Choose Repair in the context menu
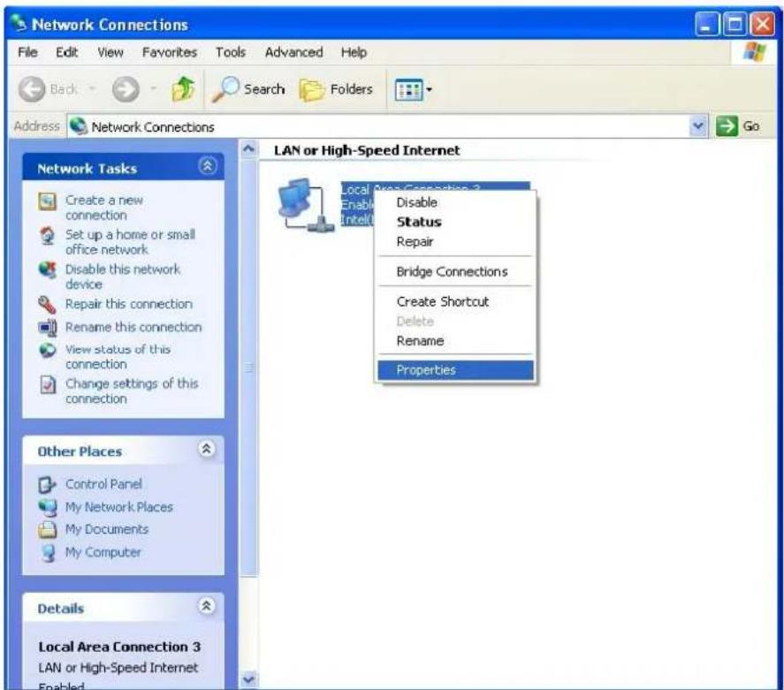 [455, 242]
